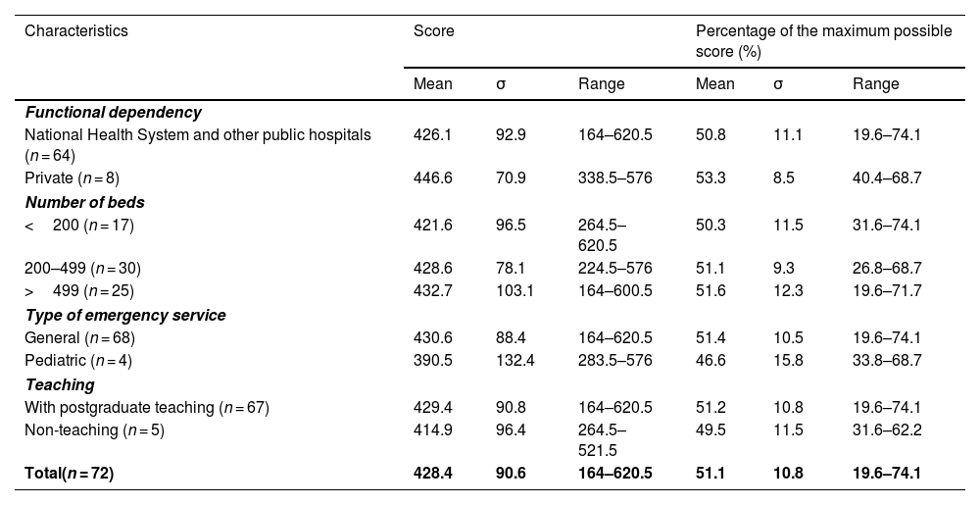The image size is (980, 505).
Task: Click the bold Total(n=72) row label
Action: 69,475
